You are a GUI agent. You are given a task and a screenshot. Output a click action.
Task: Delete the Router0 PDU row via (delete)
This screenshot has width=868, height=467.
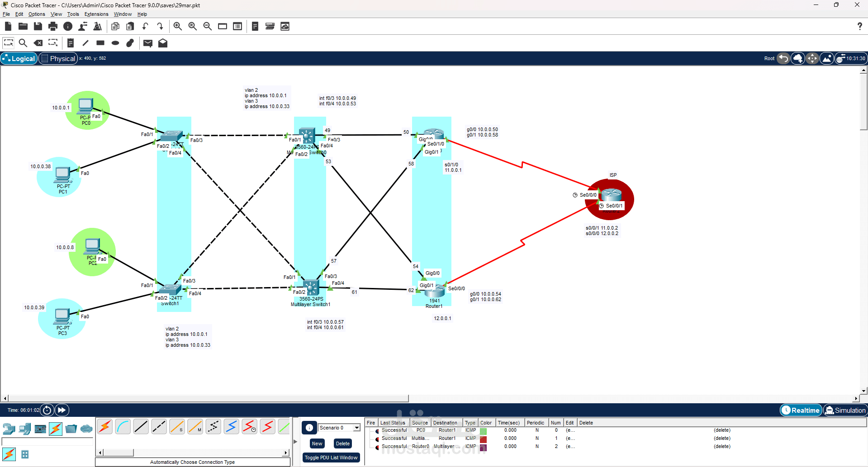722,446
